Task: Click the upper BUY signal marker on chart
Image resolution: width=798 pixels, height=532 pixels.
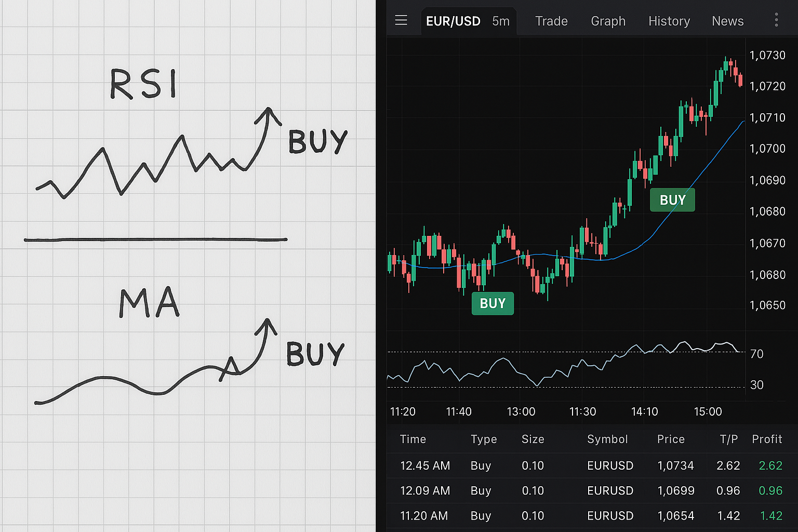Action: click(x=672, y=199)
